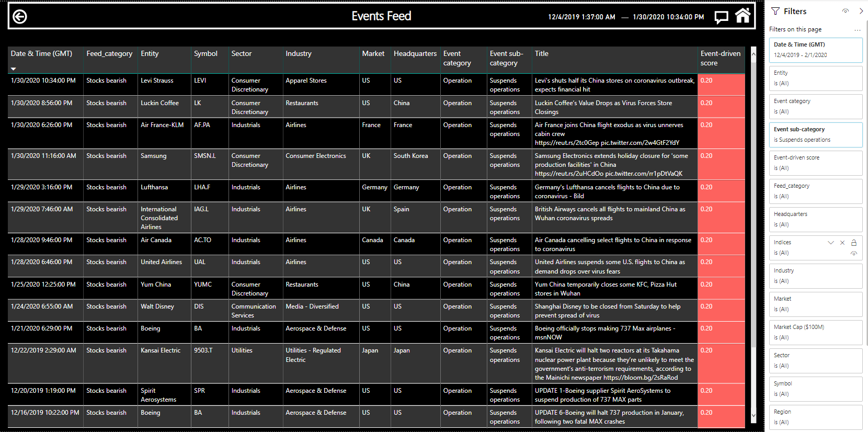Open the Market filter card
The width and height of the screenshot is (868, 432).
click(x=816, y=304)
